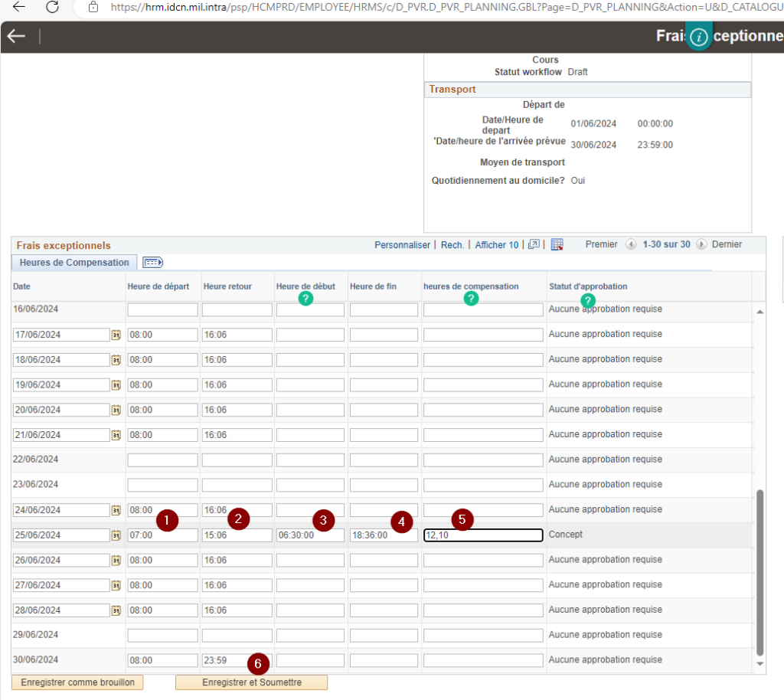Click help icon under heures de compensation

point(471,299)
